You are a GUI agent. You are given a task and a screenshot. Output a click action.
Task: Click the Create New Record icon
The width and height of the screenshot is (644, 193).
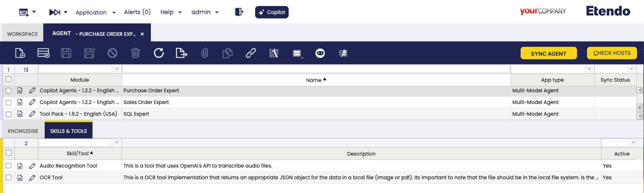(x=20, y=53)
